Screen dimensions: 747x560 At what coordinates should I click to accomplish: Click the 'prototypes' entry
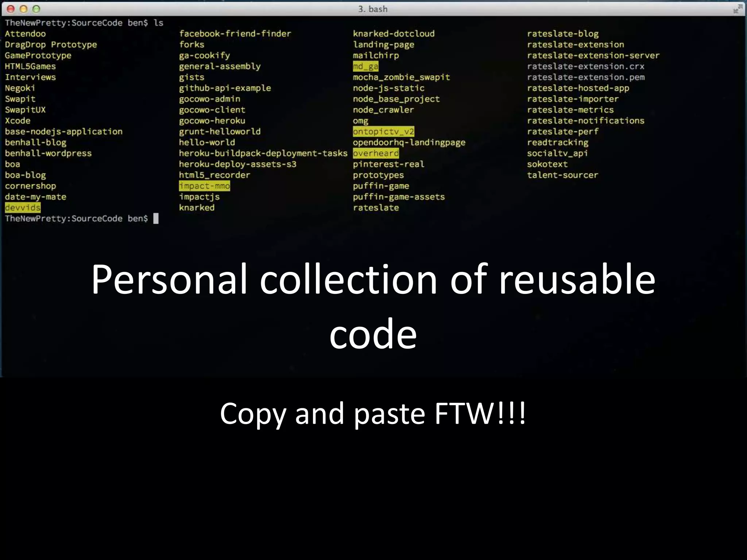pyautogui.click(x=378, y=175)
